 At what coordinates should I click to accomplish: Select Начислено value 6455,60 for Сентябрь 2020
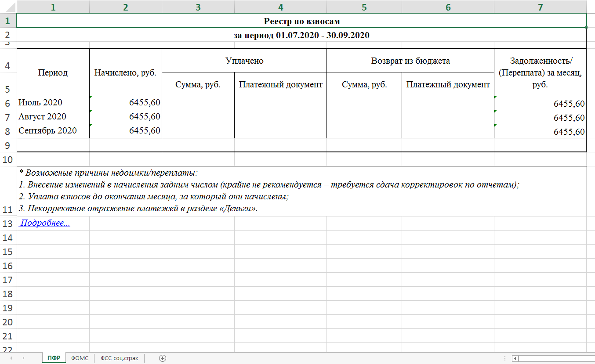126,131
